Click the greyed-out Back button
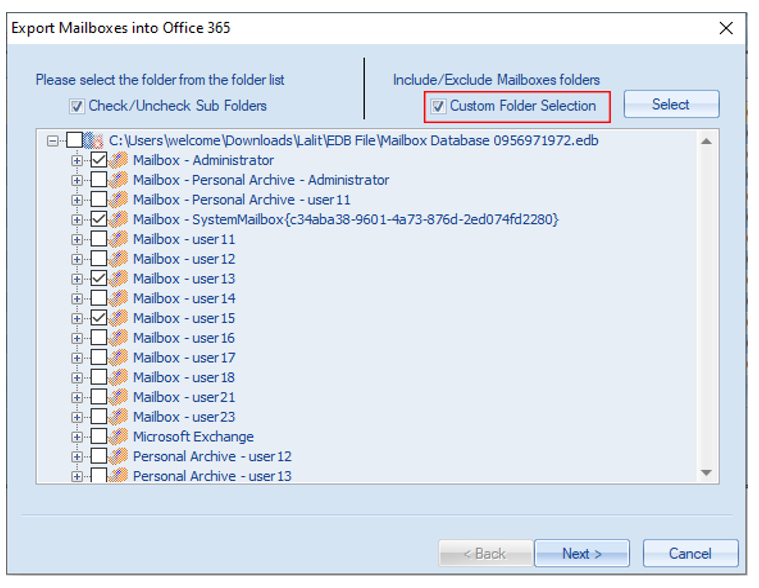Viewport: 759px width, 588px height. [485, 553]
